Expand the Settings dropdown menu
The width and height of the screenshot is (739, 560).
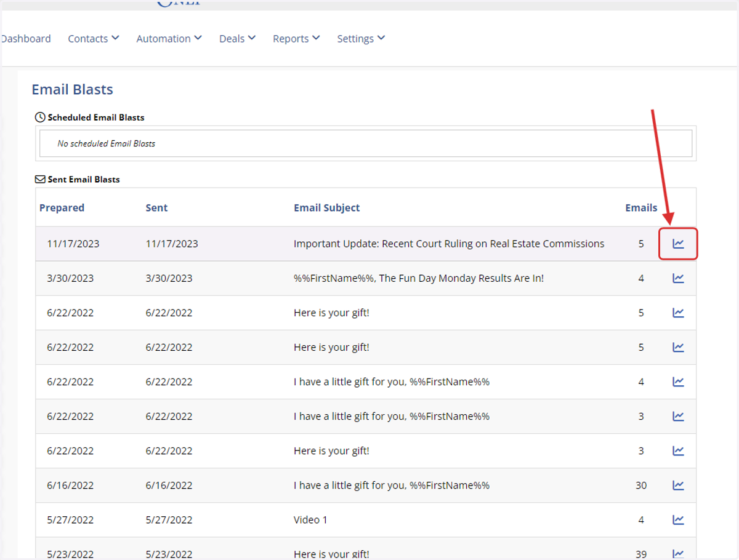361,39
